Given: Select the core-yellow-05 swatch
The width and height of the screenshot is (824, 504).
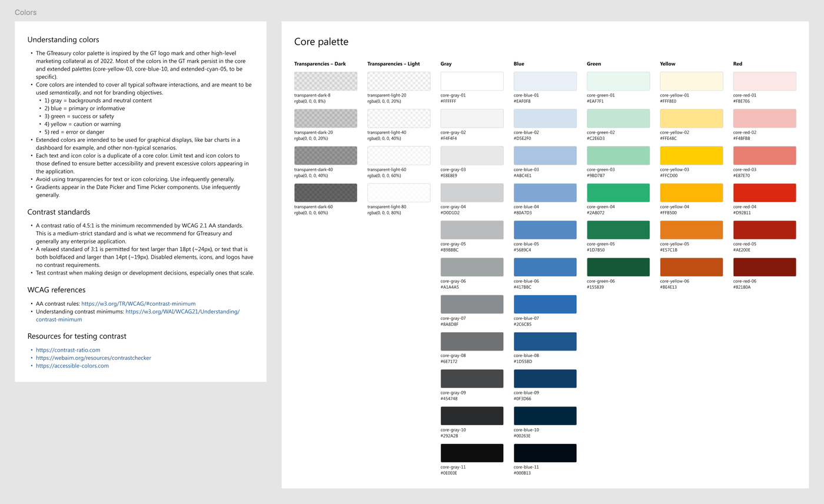Looking at the screenshot, I should point(692,230).
